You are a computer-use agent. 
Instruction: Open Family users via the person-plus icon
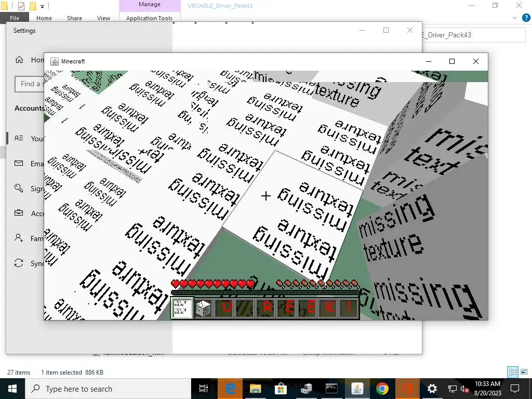[x=19, y=238]
